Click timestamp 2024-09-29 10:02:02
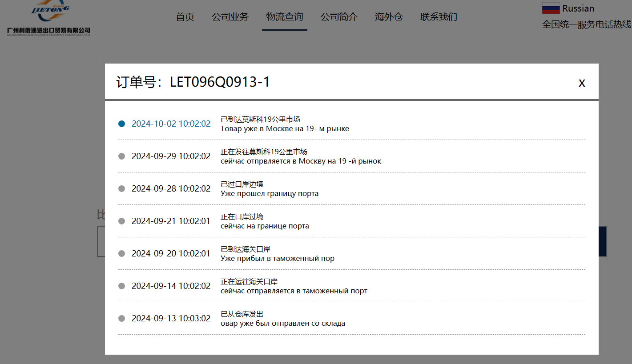Viewport: 632px width, 364px height. [x=171, y=156]
